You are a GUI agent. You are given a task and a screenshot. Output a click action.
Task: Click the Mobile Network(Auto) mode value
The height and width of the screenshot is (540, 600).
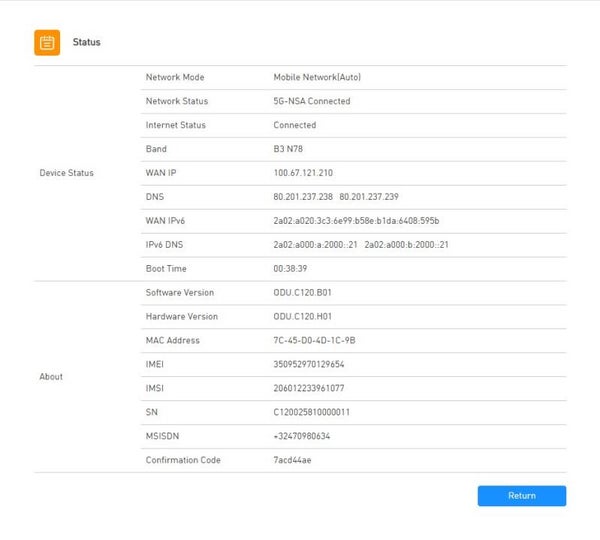coord(317,77)
